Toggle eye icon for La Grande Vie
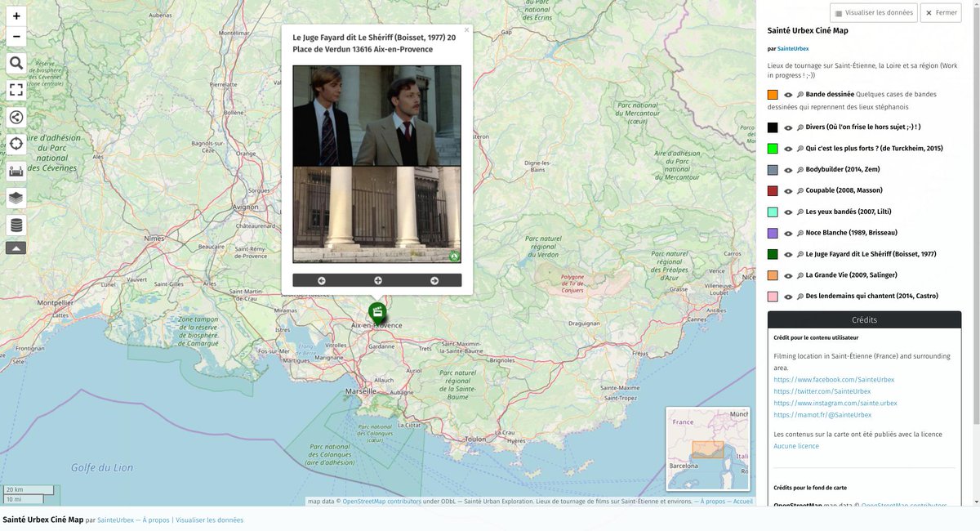The height and width of the screenshot is (531, 980). [x=788, y=275]
